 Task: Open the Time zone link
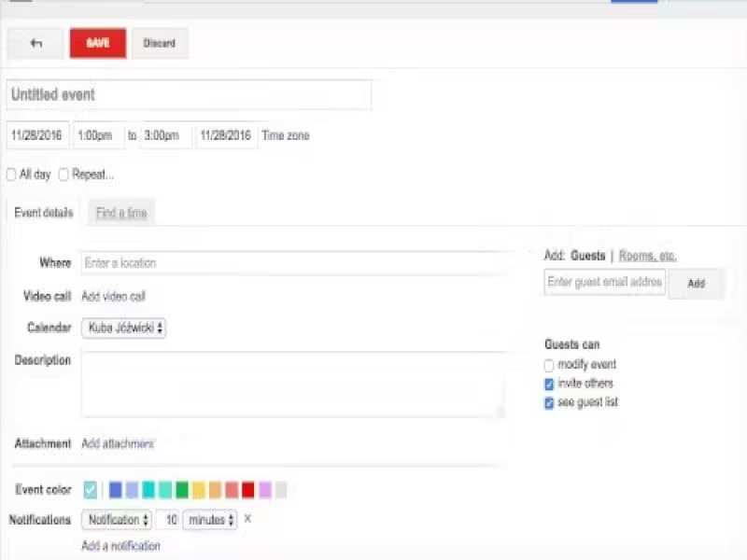point(286,135)
